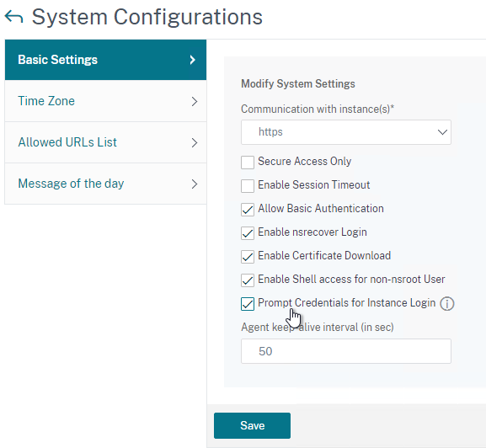
Task: Uncheck Enable Certificate Download
Action: (248, 257)
